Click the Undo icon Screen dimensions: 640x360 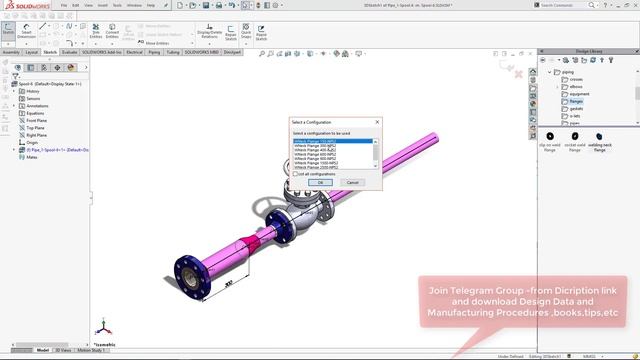pyautogui.click(x=231, y=5)
